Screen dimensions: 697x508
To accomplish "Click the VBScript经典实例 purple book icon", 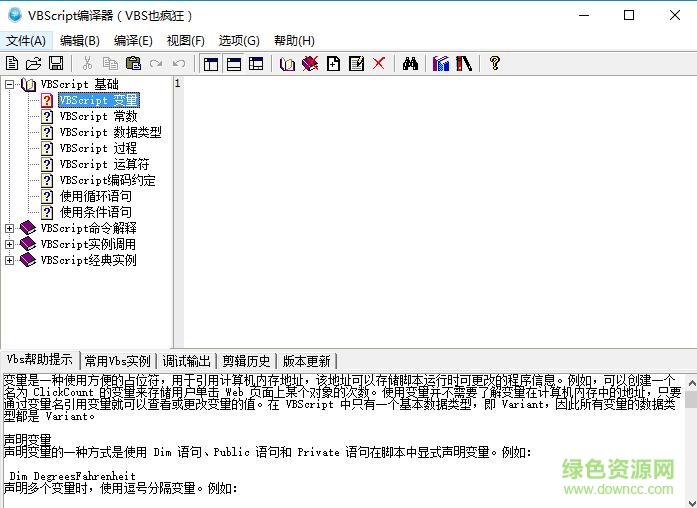I will [28, 260].
